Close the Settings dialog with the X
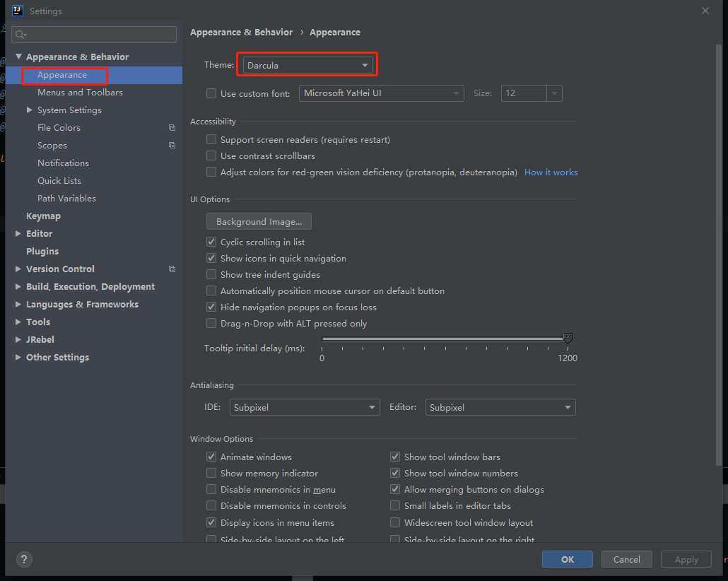The image size is (728, 581). click(705, 11)
